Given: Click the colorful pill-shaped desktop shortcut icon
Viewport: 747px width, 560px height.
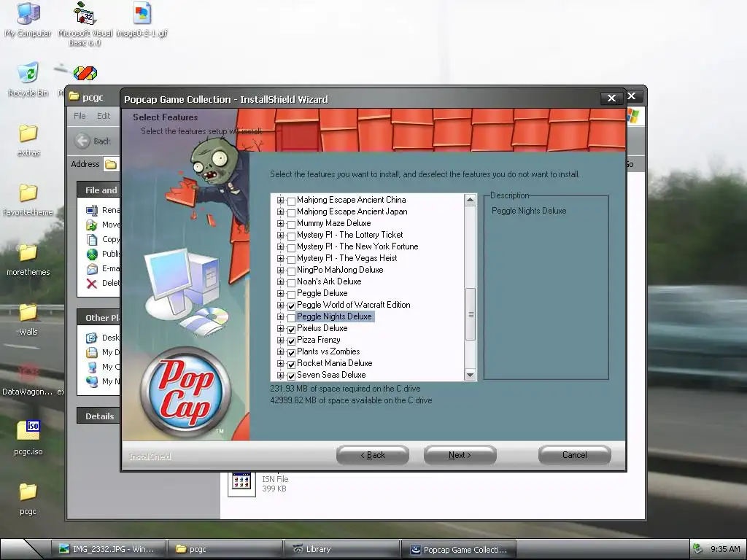Looking at the screenshot, I should 85,73.
